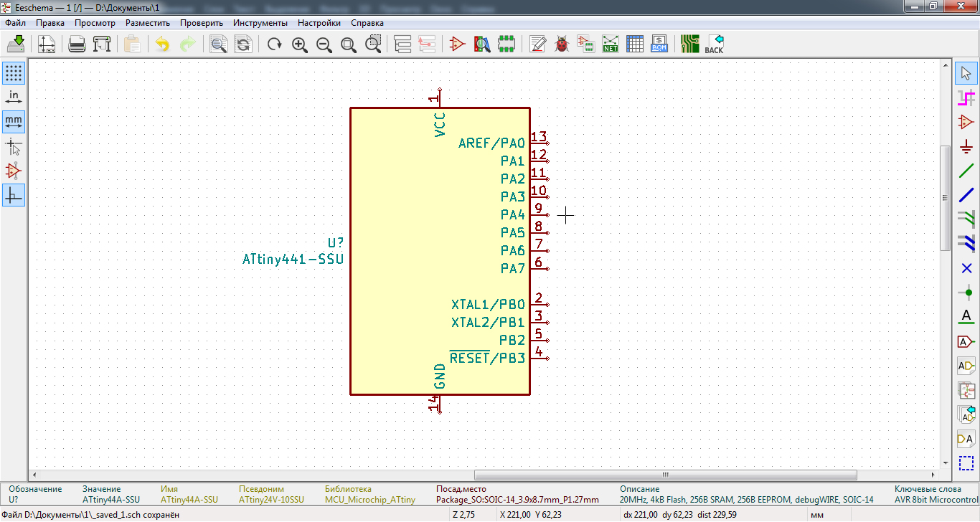Zoom in on the schematic
The width and height of the screenshot is (980, 522).
click(x=299, y=44)
